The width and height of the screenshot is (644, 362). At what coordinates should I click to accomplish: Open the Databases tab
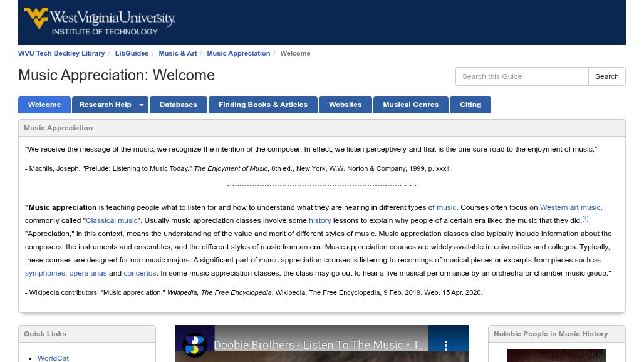(x=178, y=105)
